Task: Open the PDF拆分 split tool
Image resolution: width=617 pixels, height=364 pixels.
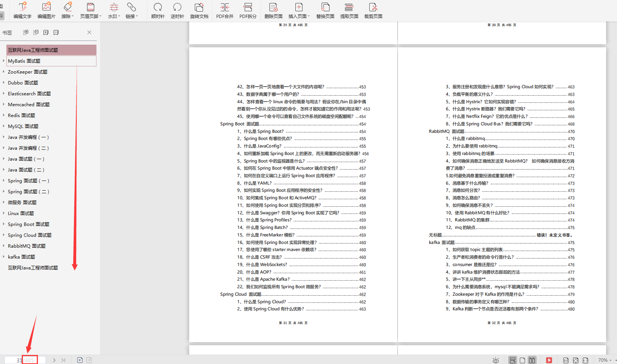Action: pos(248,11)
